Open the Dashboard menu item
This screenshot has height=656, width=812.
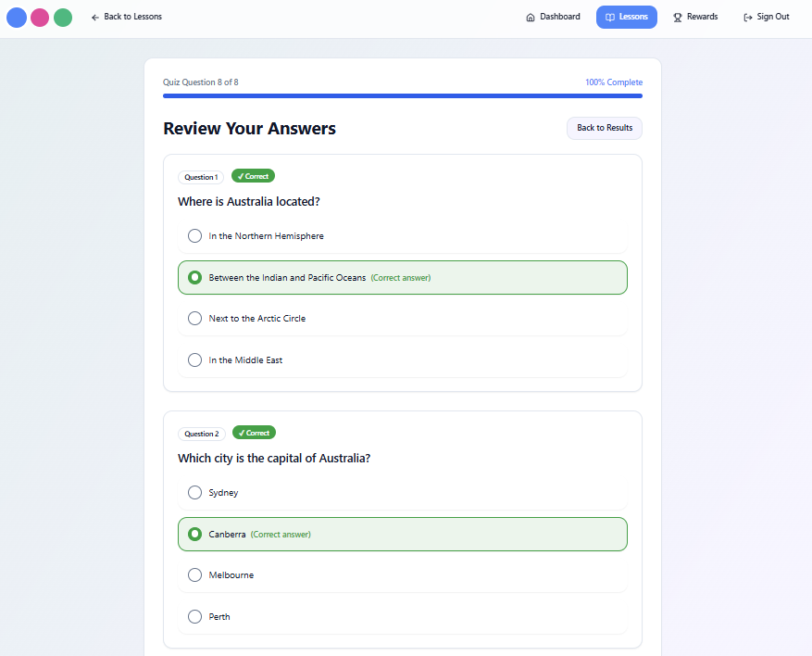(553, 18)
